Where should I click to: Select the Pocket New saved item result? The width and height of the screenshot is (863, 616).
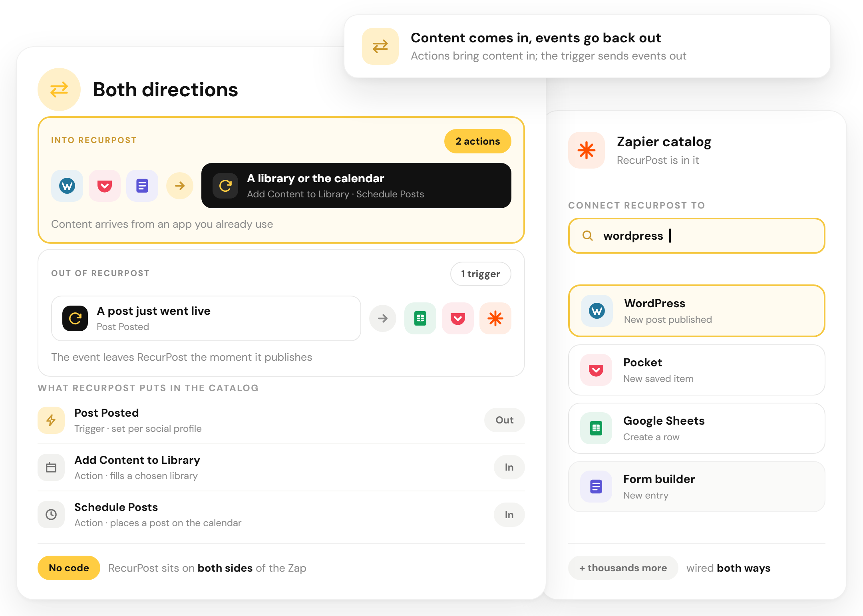[x=697, y=370]
